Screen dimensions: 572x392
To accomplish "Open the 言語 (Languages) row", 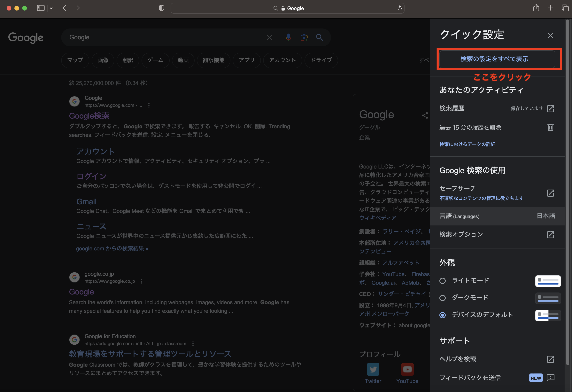I will tap(497, 216).
